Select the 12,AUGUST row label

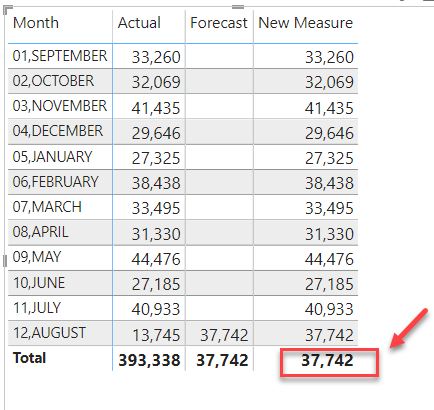click(49, 333)
